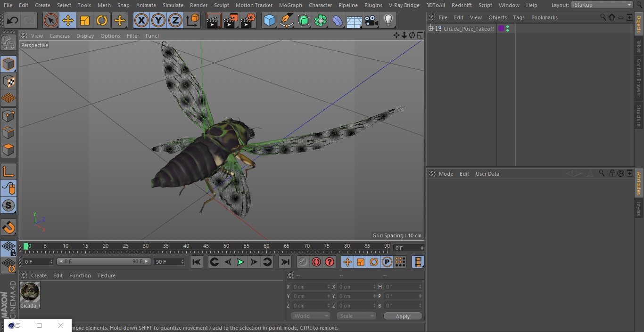Add a Camera object
Screen dimensions: 644x332
pyautogui.click(x=372, y=20)
